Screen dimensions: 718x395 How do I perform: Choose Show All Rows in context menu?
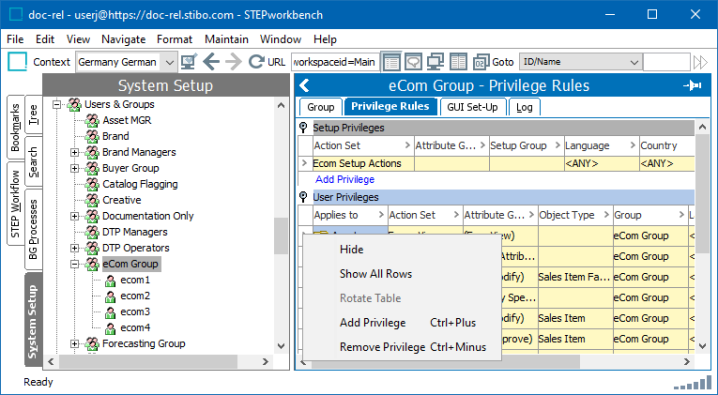(375, 274)
